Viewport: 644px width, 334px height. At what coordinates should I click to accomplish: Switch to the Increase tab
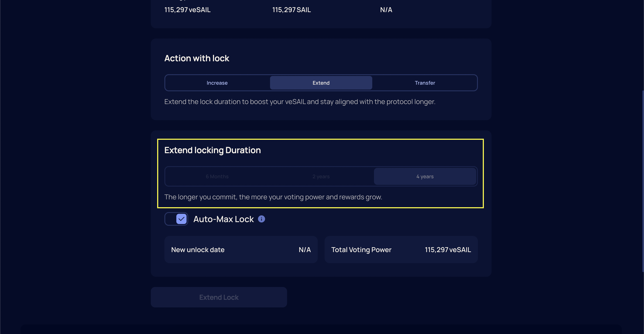pyautogui.click(x=217, y=83)
